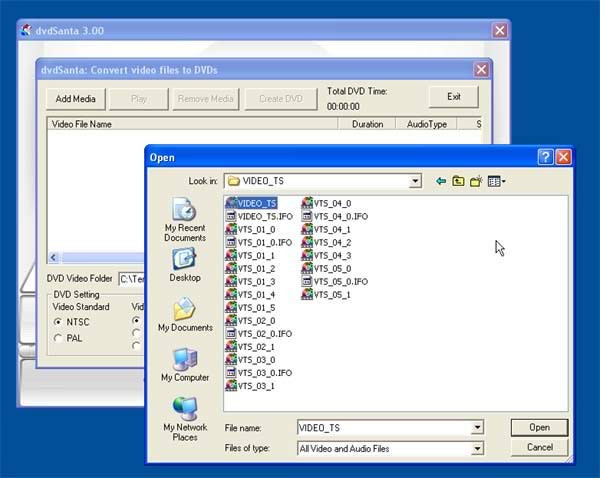Open the View Menu dropdown icon
The image size is (600, 478).
pos(497,181)
